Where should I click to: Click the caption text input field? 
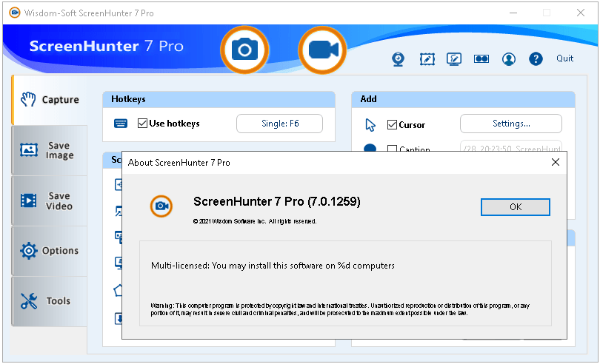[511, 146]
